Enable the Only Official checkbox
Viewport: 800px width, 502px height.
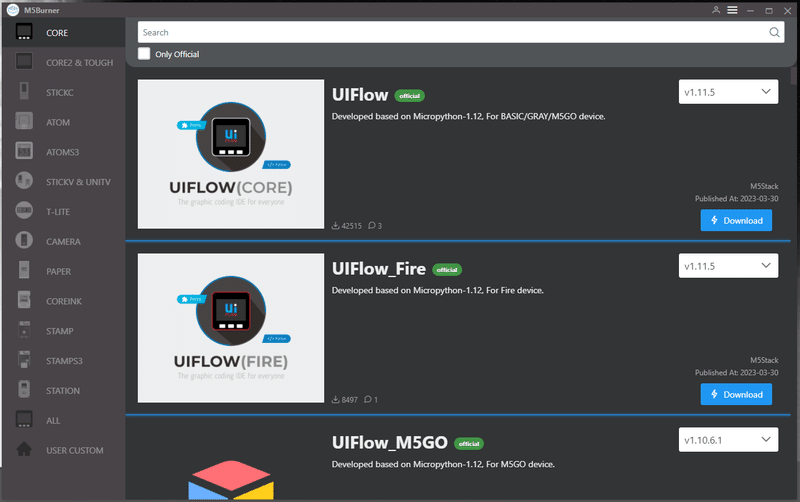click(144, 54)
